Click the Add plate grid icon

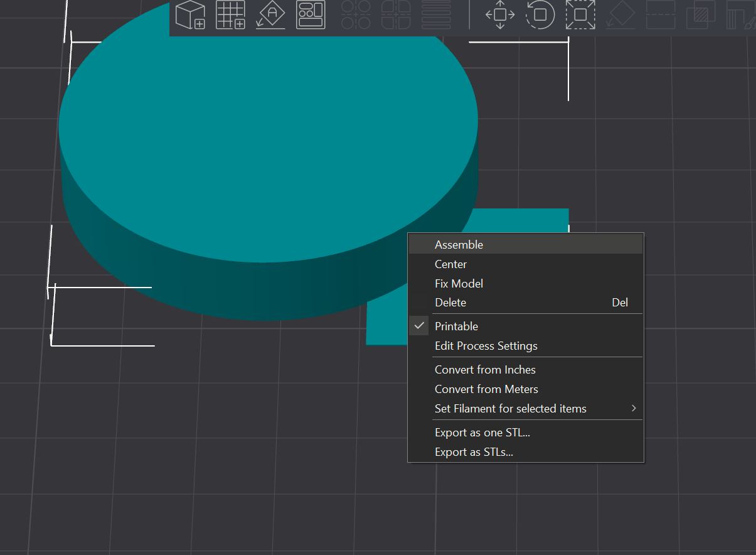point(230,14)
